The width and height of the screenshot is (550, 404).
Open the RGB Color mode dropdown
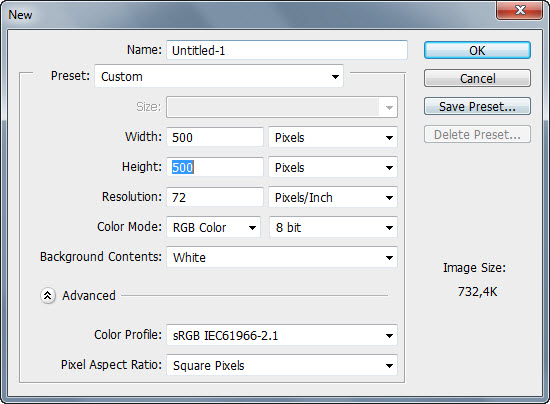pos(214,228)
